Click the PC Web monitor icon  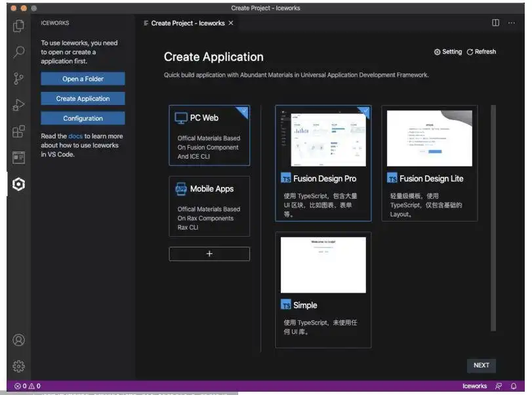[x=181, y=118]
